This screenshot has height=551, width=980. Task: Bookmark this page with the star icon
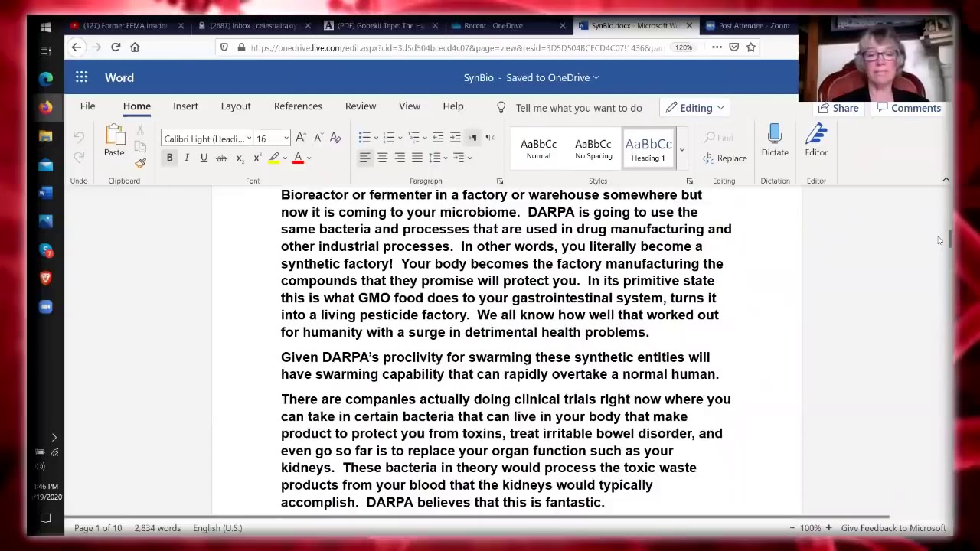point(751,47)
